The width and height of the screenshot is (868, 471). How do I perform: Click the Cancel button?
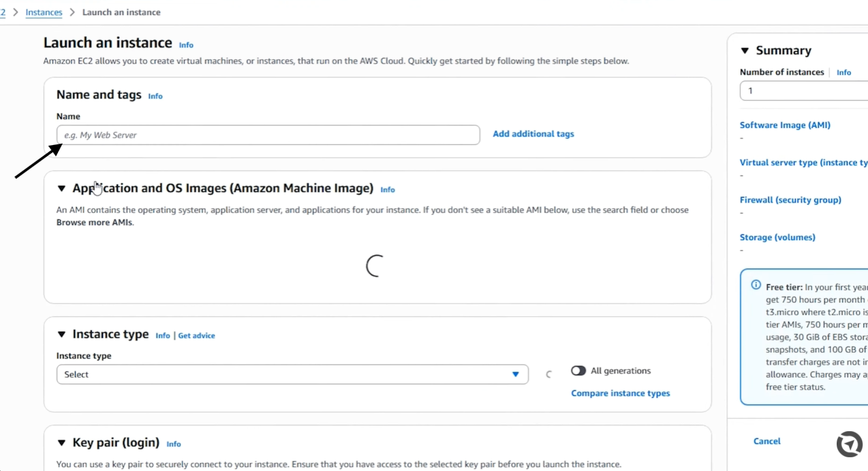click(767, 441)
